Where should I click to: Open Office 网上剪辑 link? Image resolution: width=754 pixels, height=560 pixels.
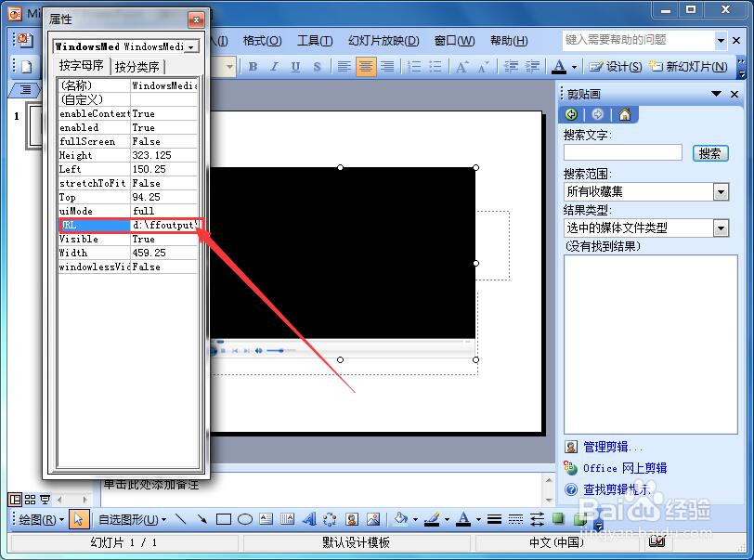(x=625, y=468)
